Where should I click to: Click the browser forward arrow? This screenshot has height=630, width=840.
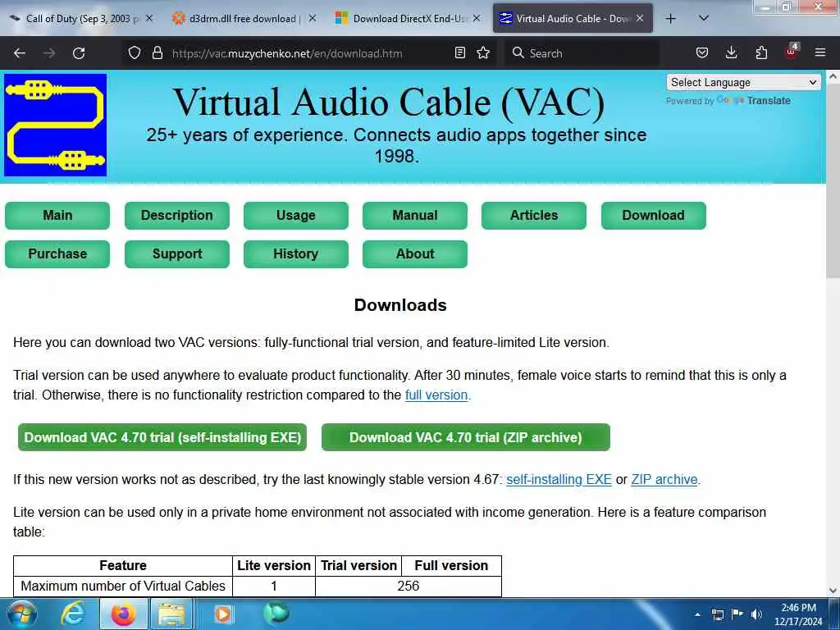pyautogui.click(x=48, y=53)
